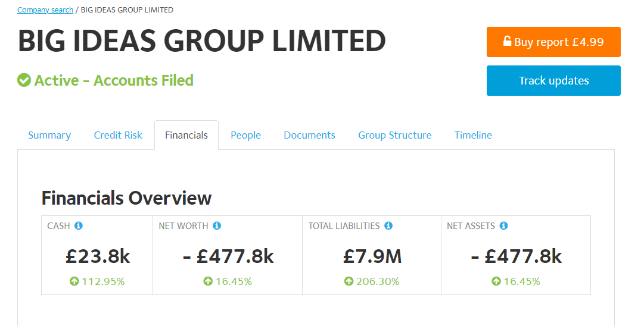This screenshot has height=326, width=644.
Task: Open the Summary tab
Action: (x=49, y=135)
